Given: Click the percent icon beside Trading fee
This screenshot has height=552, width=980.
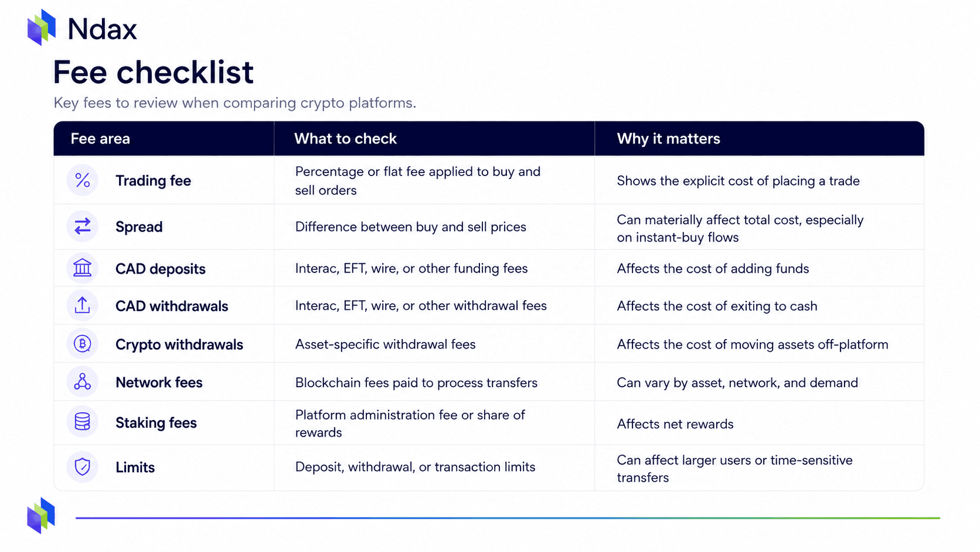Looking at the screenshot, I should coord(83,181).
